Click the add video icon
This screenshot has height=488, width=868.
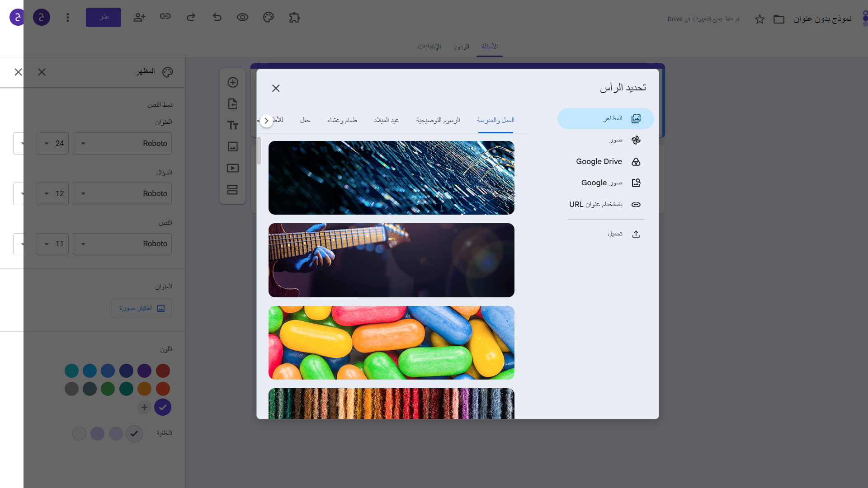click(233, 168)
